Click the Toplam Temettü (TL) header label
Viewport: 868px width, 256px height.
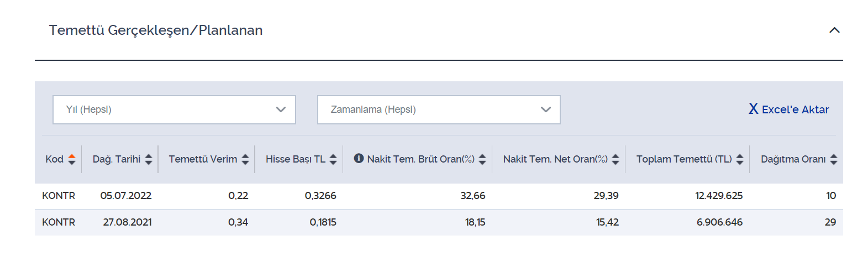(x=684, y=159)
